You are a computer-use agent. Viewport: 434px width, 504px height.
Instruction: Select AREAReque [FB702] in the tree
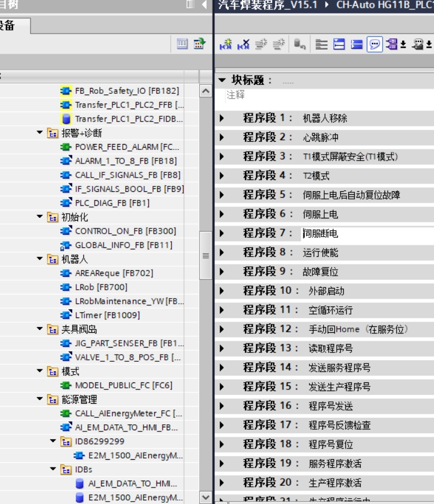[114, 273]
